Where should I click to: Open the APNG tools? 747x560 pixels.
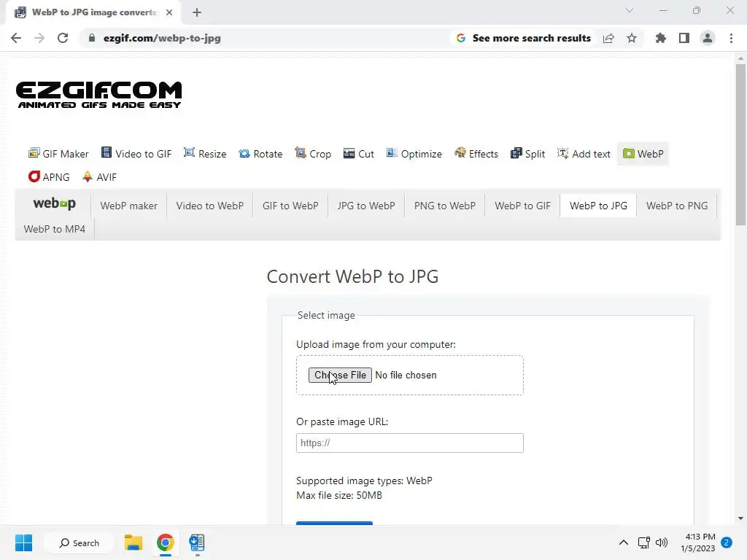pyautogui.click(x=49, y=177)
